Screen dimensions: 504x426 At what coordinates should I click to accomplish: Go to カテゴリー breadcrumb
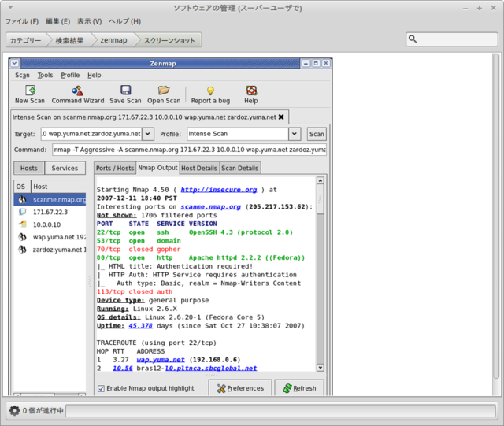[x=25, y=40]
